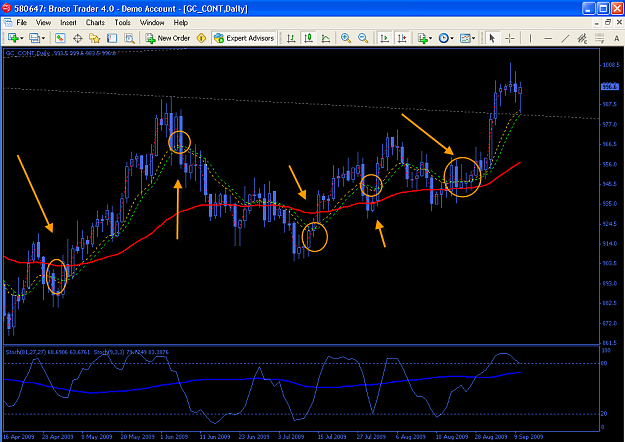Open the Navigator panel with star folder icon
Screen dimensions: 625x442
point(94,38)
